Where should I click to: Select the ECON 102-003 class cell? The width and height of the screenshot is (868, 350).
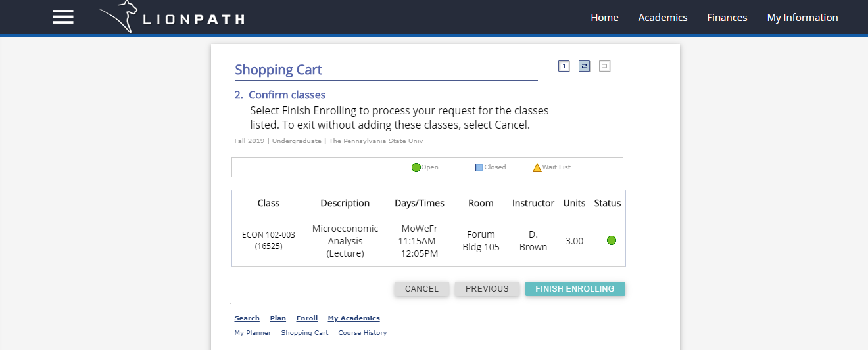[x=268, y=240]
